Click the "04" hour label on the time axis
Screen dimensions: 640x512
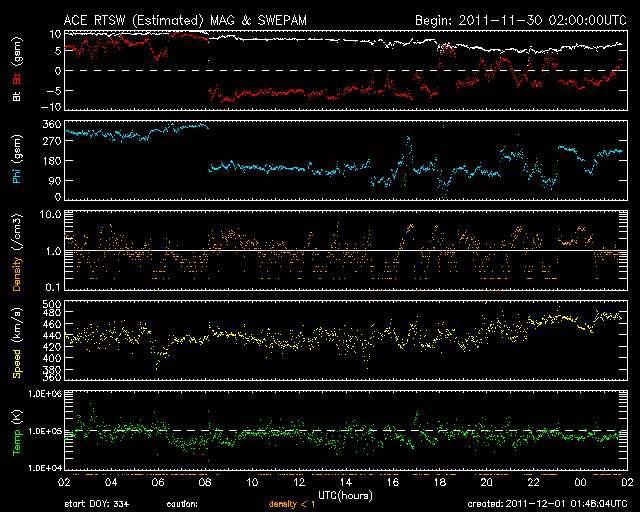[111, 482]
